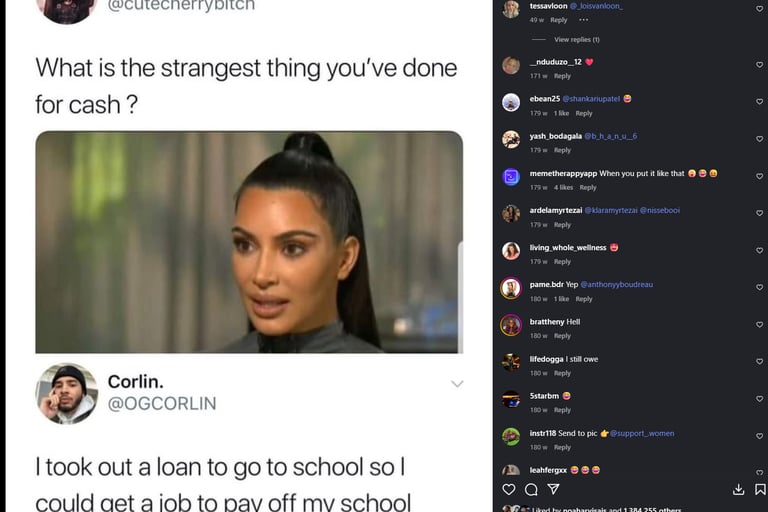This screenshot has height=512, width=768.
Task: Open the more options dots under tessavloon's comment
Action: pos(583,20)
